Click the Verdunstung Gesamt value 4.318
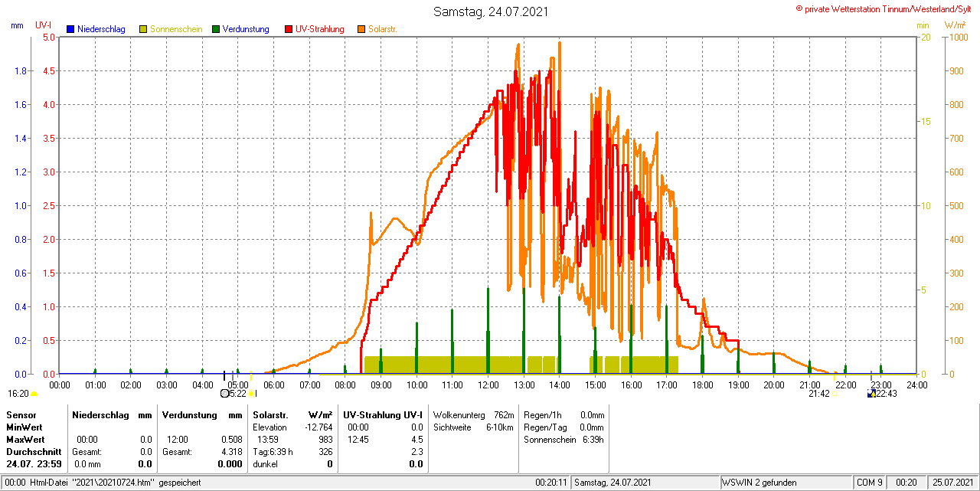Viewport: 980px width, 491px height. click(x=231, y=452)
